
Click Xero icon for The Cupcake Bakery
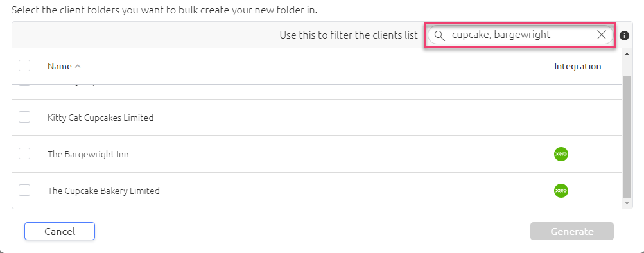(x=561, y=191)
